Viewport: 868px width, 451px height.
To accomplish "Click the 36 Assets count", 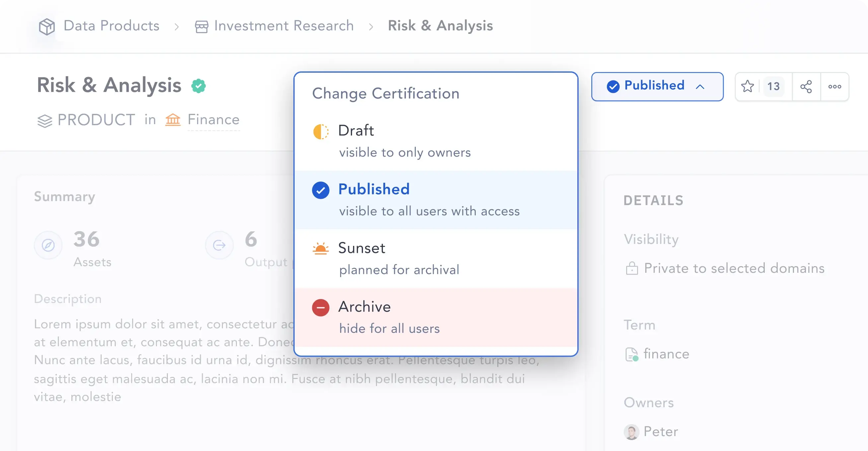I will (87, 239).
